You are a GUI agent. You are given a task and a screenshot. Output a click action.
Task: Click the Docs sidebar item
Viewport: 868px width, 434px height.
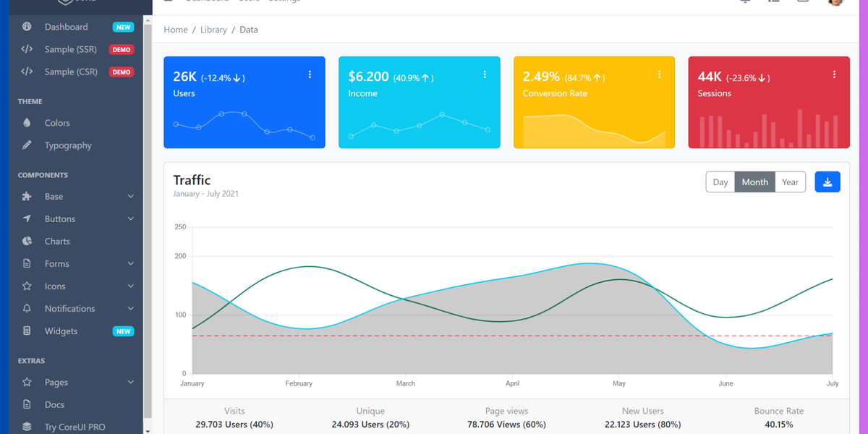click(x=55, y=404)
